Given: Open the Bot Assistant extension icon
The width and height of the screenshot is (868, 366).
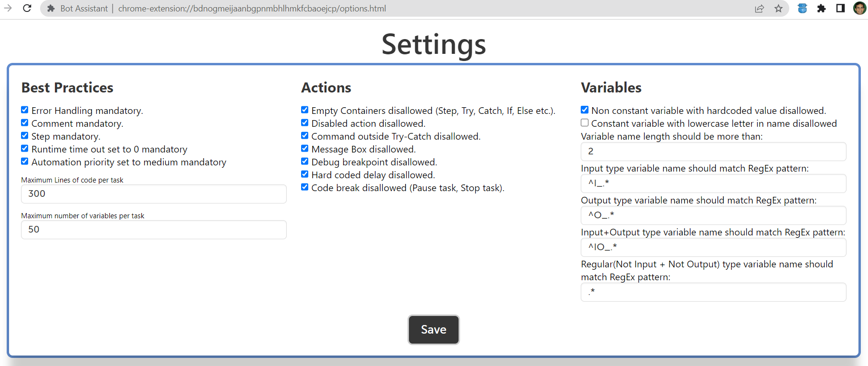Looking at the screenshot, I should click(x=802, y=8).
